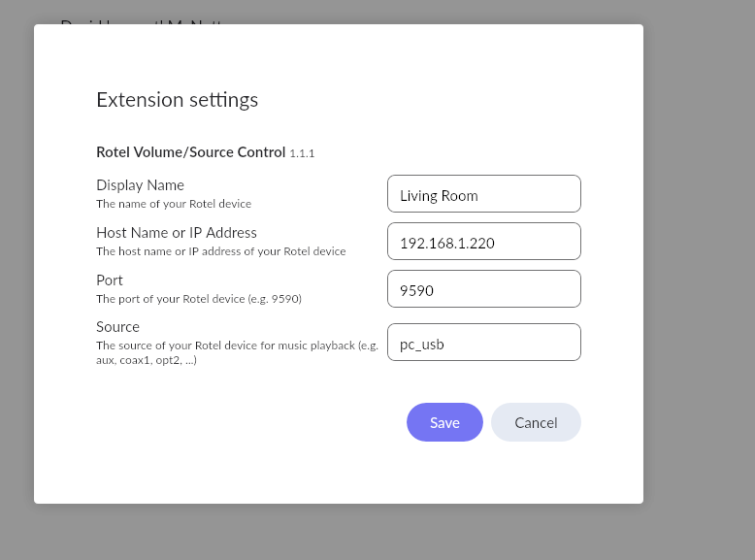Click the port description mentioning e.g. 9590
755x560 pixels.
(x=199, y=299)
